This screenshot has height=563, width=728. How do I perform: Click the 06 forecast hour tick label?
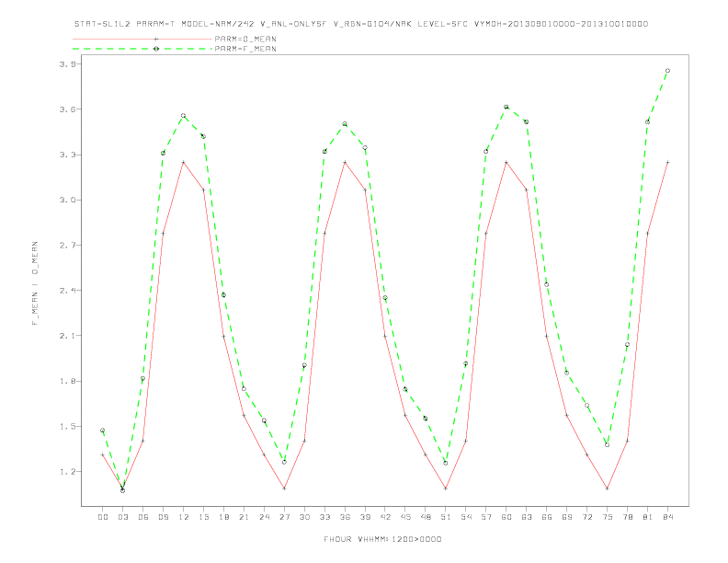click(x=143, y=517)
